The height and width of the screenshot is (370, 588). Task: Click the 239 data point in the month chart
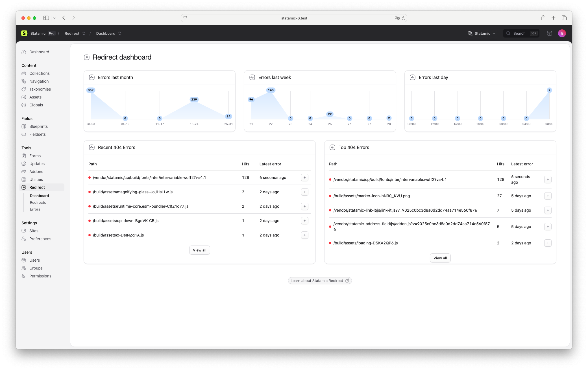click(x=194, y=99)
